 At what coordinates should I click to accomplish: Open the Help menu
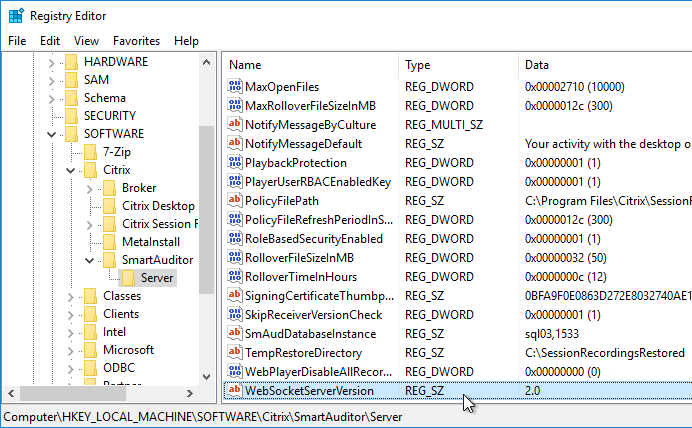coord(186,41)
